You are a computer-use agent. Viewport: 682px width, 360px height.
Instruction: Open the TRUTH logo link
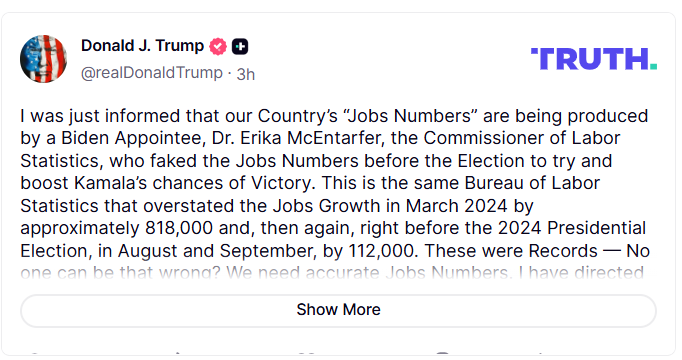click(594, 59)
